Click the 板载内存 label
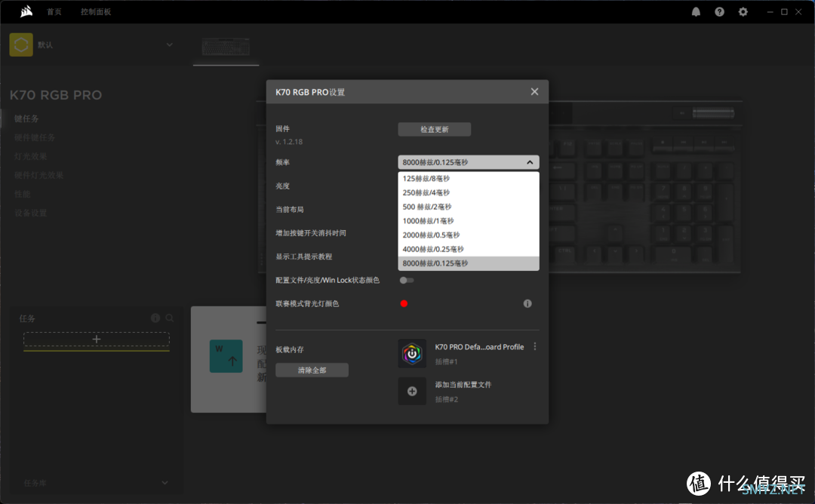This screenshot has width=815, height=504. pos(290,349)
